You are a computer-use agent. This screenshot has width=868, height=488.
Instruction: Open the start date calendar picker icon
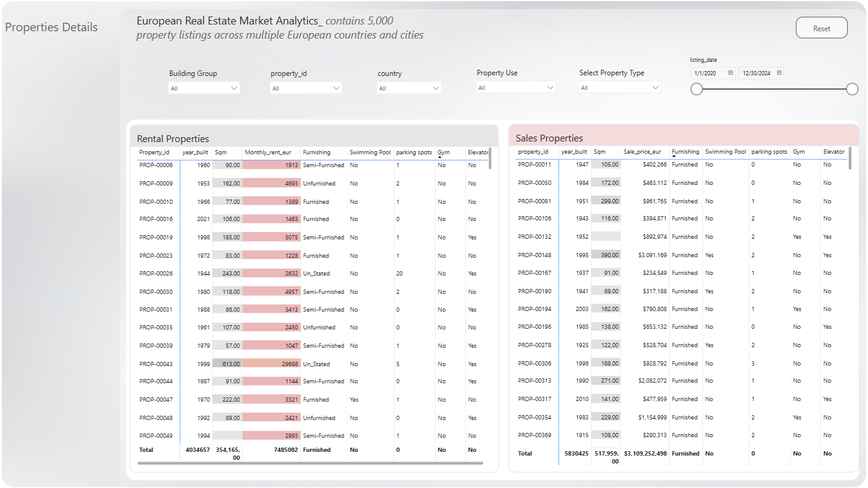point(730,73)
